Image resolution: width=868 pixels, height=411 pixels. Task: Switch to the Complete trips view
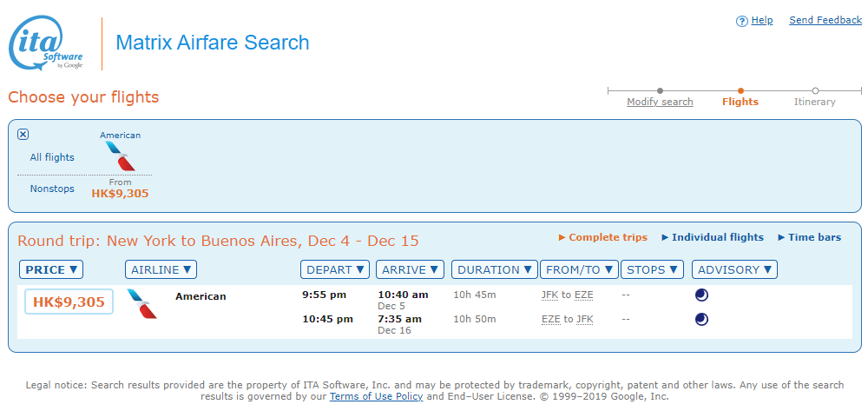coord(603,237)
